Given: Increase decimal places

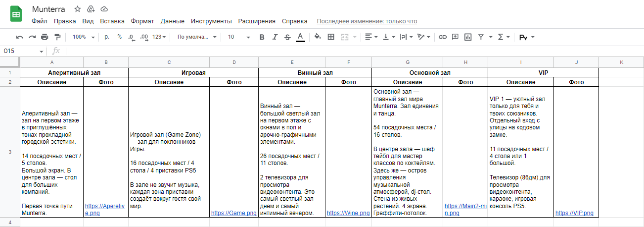Looking at the screenshot, I should [x=144, y=37].
